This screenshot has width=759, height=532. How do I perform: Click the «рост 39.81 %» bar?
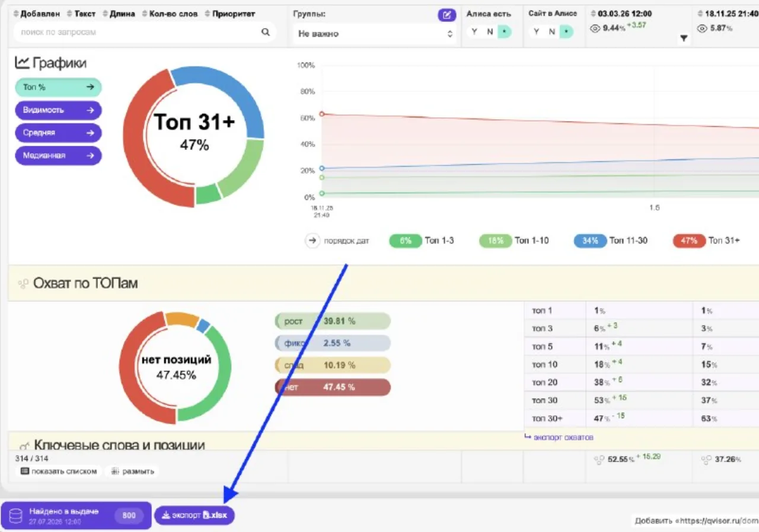point(333,322)
